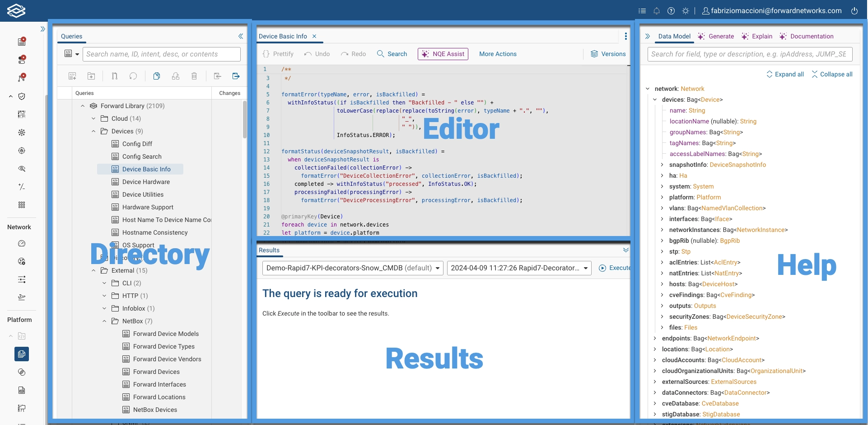The image size is (868, 425).
Task: Expand the snapshotInfo node in data model
Action: click(662, 165)
